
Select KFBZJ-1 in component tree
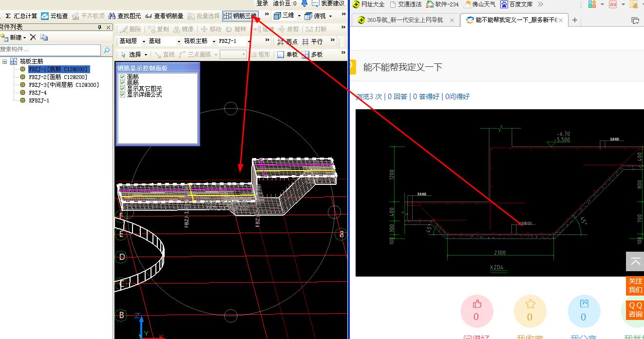tap(39, 100)
